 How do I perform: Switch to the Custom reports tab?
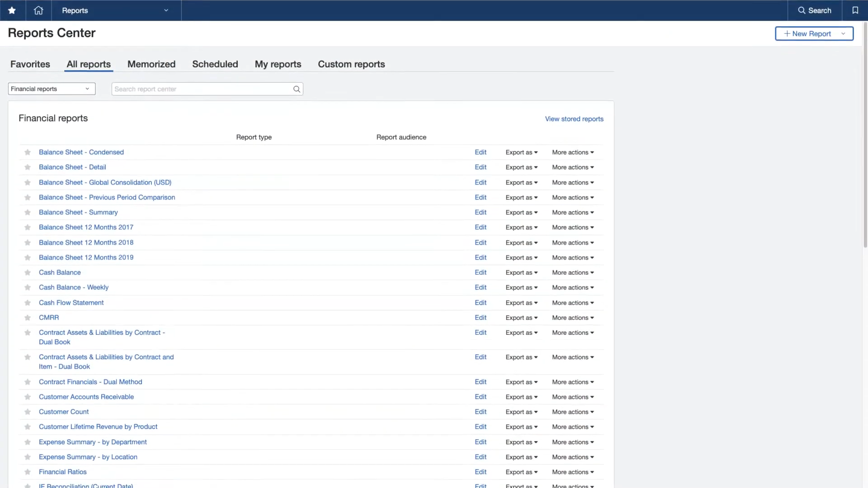click(351, 64)
